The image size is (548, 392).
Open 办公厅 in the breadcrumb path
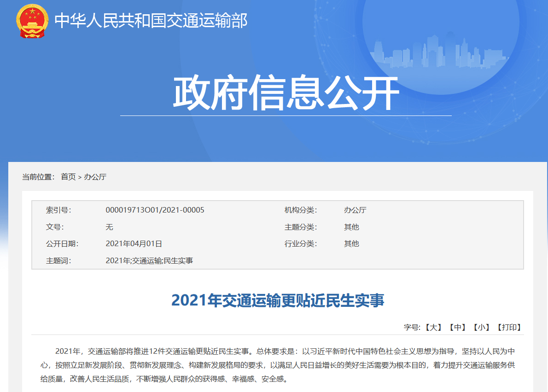[x=95, y=177]
